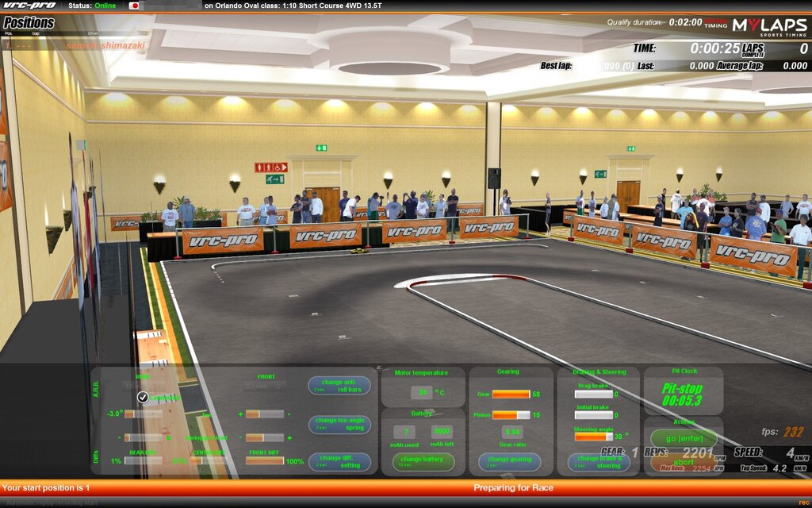
Task: Click the vrc-pro logo in top bar
Action: click(29, 6)
